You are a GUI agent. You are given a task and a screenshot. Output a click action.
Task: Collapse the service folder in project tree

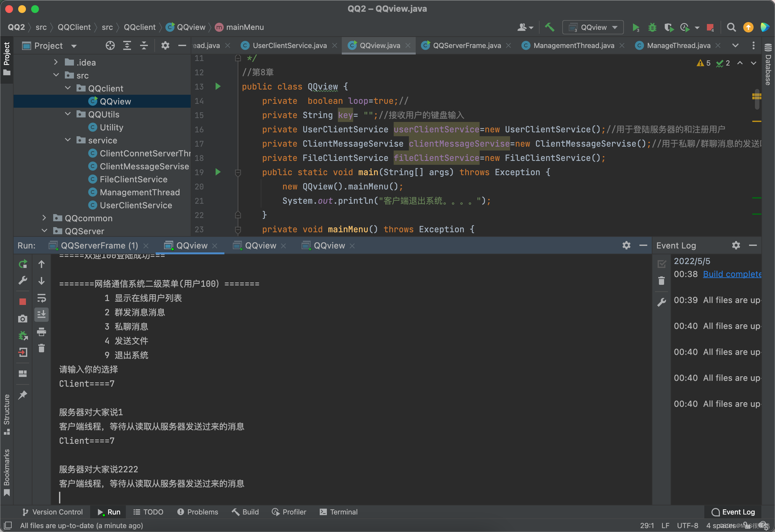click(x=68, y=140)
